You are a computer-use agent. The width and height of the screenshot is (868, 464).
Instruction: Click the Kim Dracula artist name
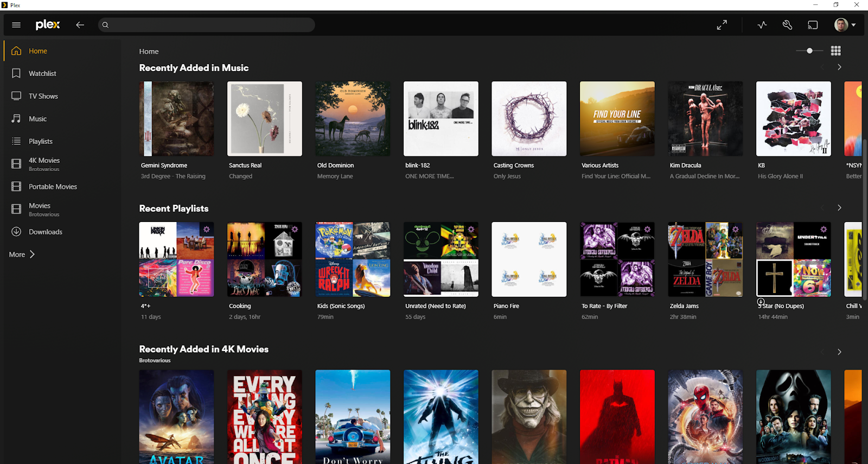click(x=685, y=166)
